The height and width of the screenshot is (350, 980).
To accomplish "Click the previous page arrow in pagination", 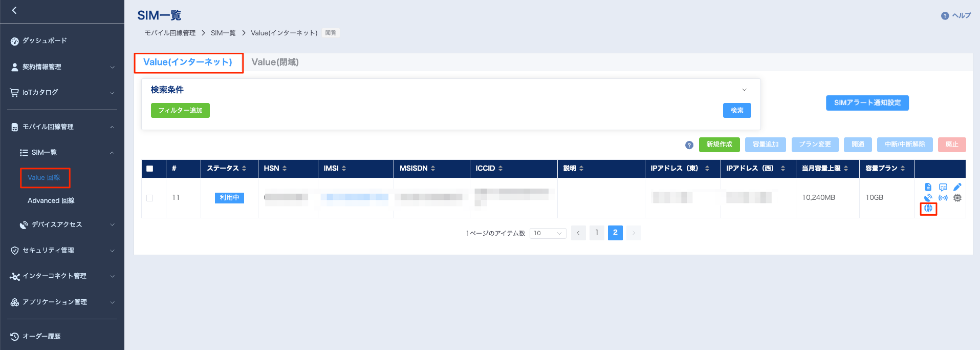I will point(578,233).
